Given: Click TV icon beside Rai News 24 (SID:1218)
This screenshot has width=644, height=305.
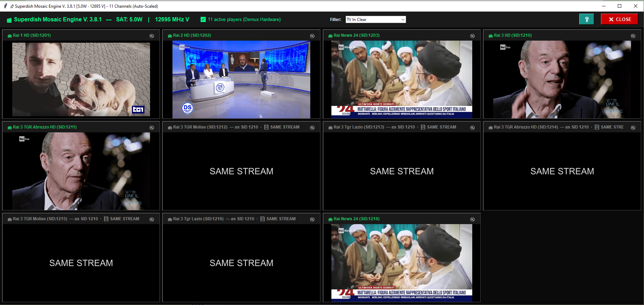Looking at the screenshot, I should tap(331, 219).
